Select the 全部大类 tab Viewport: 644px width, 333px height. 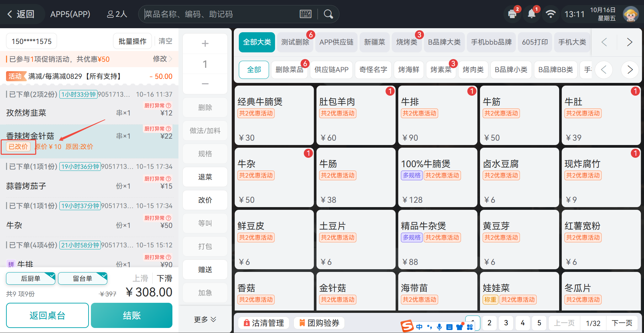pyautogui.click(x=257, y=42)
